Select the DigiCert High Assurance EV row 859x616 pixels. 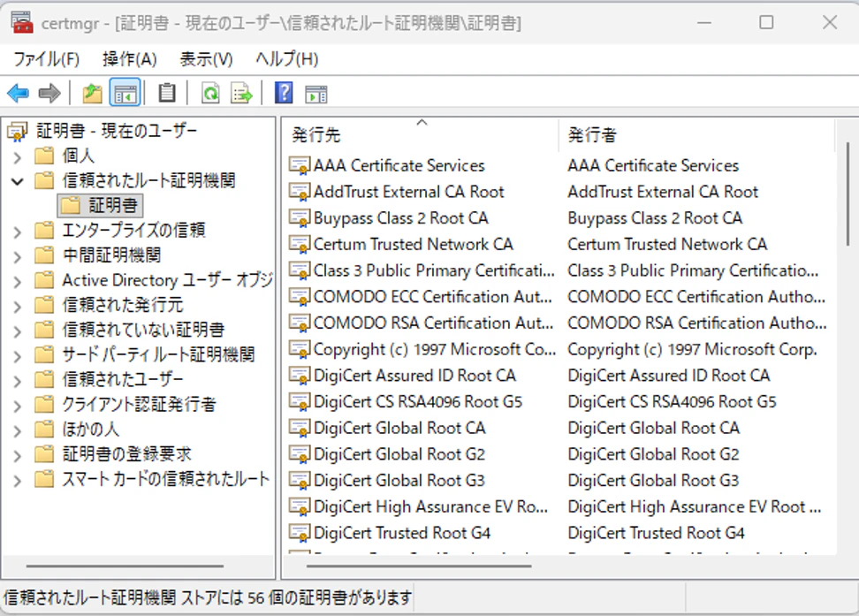click(x=560, y=507)
